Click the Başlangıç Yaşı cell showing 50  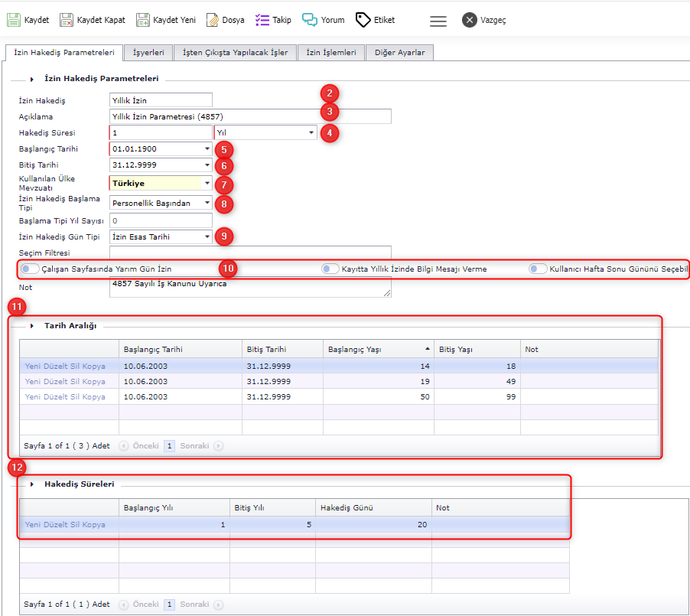tap(379, 397)
